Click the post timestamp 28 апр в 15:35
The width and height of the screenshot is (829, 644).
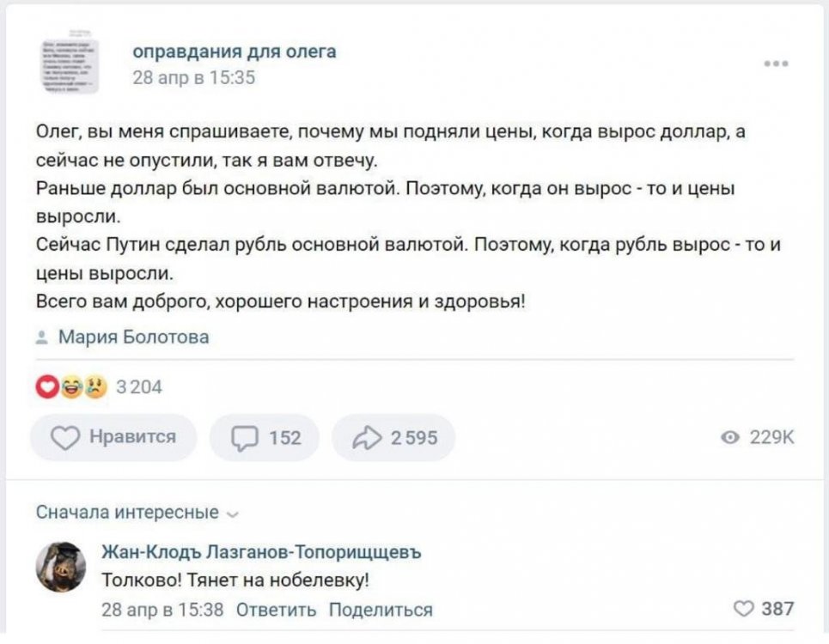tap(193, 78)
